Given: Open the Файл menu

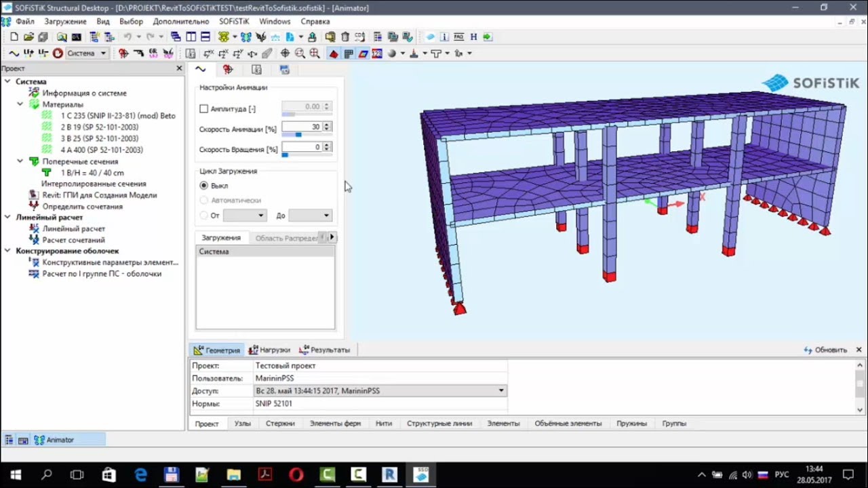Looking at the screenshot, I should [25, 22].
